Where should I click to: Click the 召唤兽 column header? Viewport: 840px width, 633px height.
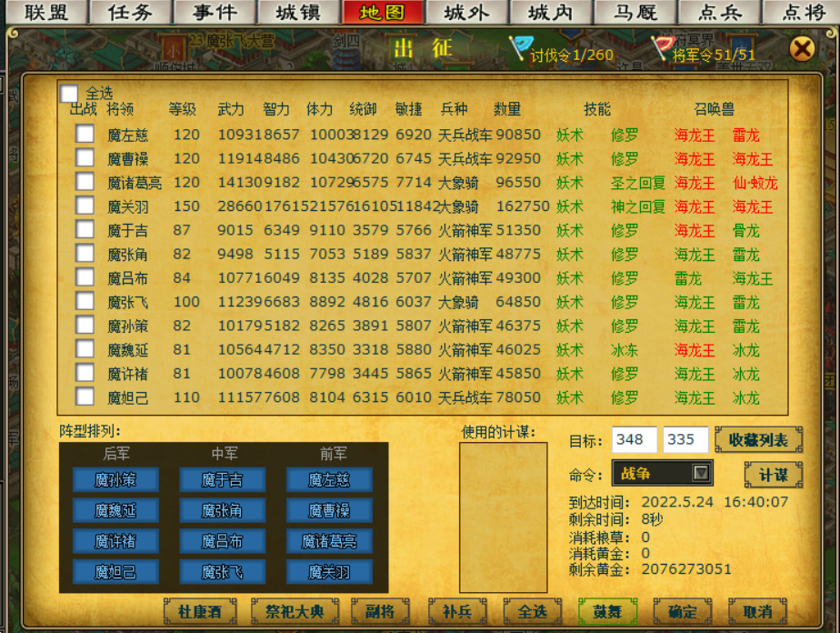pyautogui.click(x=715, y=109)
